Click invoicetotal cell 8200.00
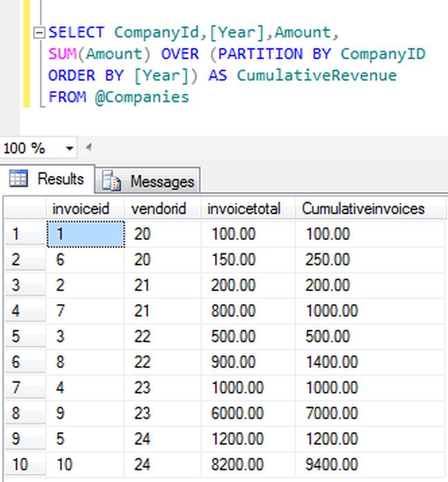448x482 pixels. pyautogui.click(x=248, y=464)
